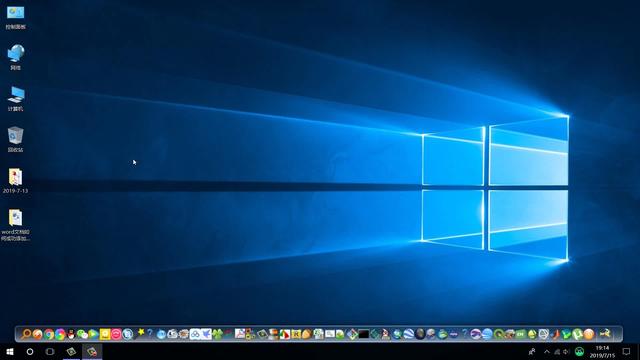Launch Google Chrome from the dock

pyautogui.click(x=49, y=334)
